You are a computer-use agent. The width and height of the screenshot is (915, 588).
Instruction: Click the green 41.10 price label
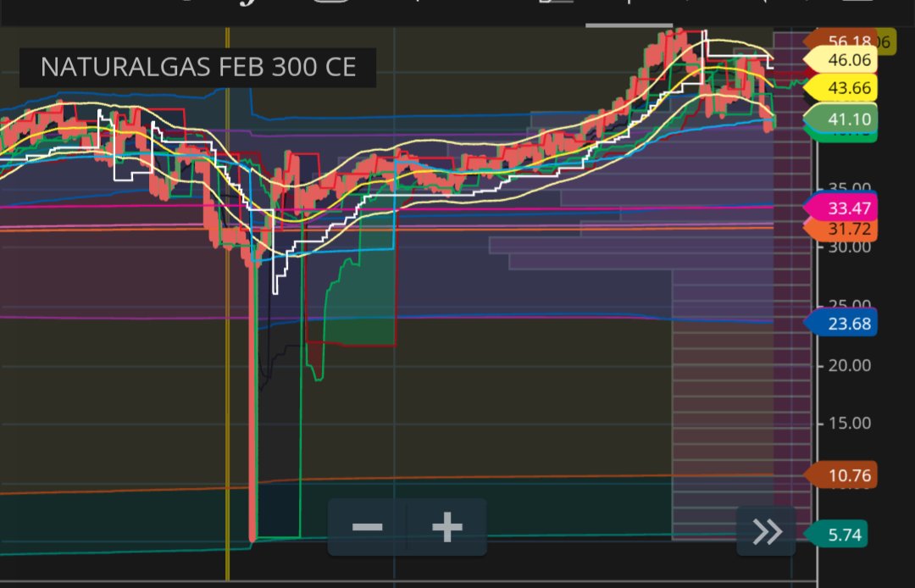click(x=840, y=119)
